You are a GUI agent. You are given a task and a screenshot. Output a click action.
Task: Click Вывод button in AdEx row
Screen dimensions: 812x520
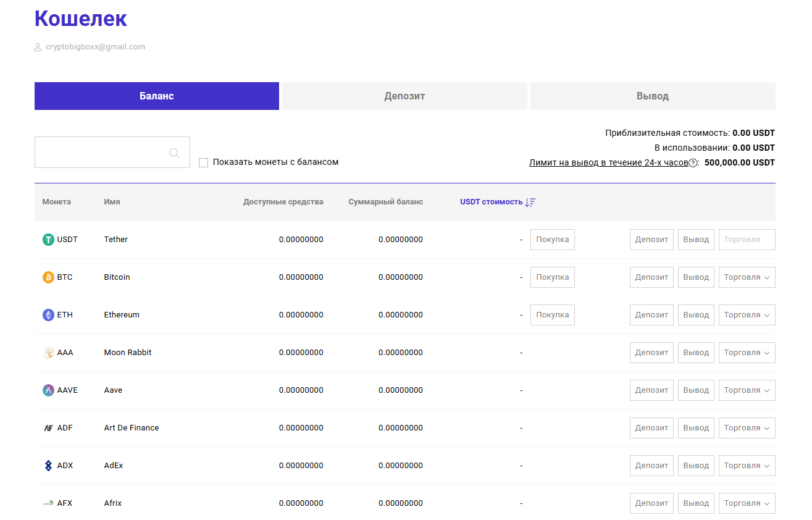pos(696,466)
